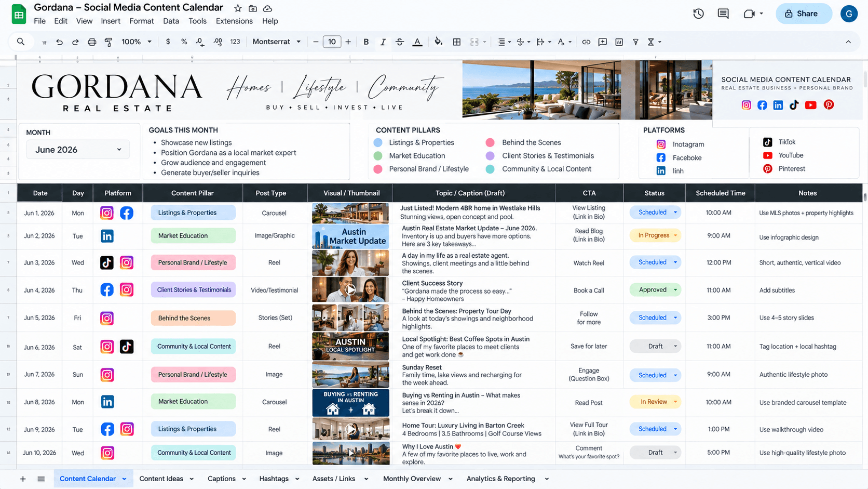Open the Montserrat font dropdown
The image size is (868, 489).
(x=277, y=42)
